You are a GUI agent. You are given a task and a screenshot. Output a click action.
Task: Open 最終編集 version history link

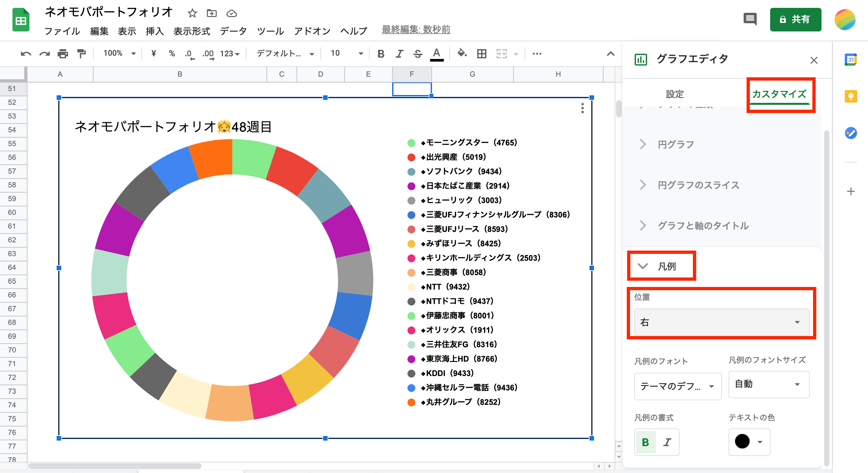click(x=416, y=30)
